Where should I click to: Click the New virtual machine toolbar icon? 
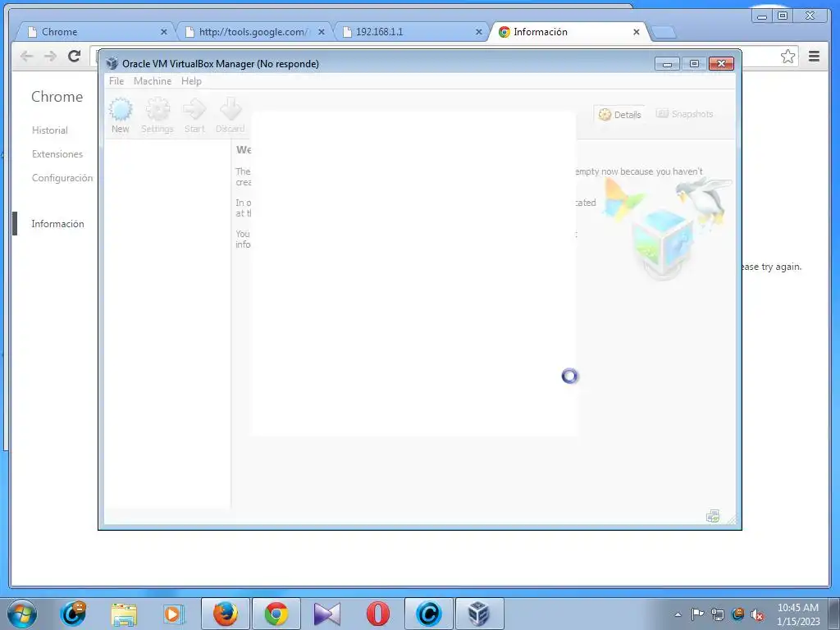point(121,115)
